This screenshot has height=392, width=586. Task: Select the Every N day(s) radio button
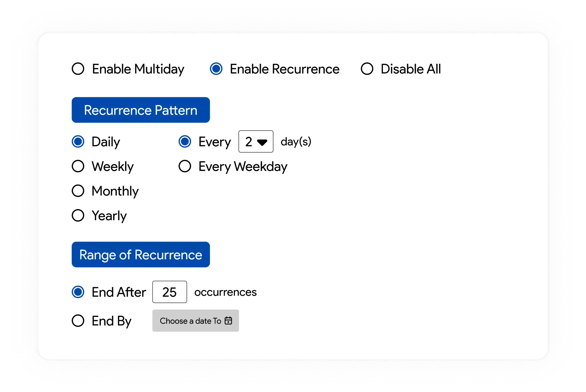[185, 142]
